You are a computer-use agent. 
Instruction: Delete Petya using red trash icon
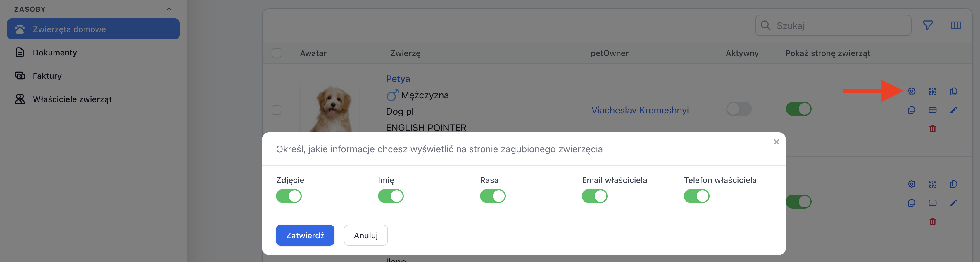[x=932, y=129]
